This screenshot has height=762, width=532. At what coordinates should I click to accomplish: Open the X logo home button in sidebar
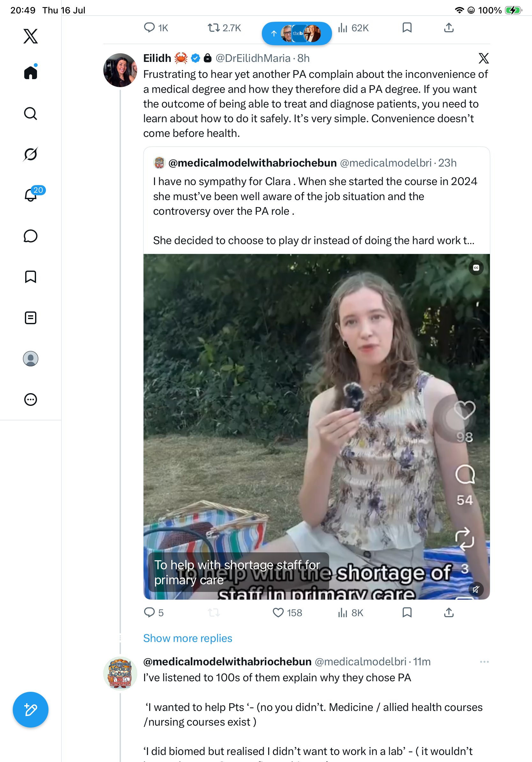point(31,36)
